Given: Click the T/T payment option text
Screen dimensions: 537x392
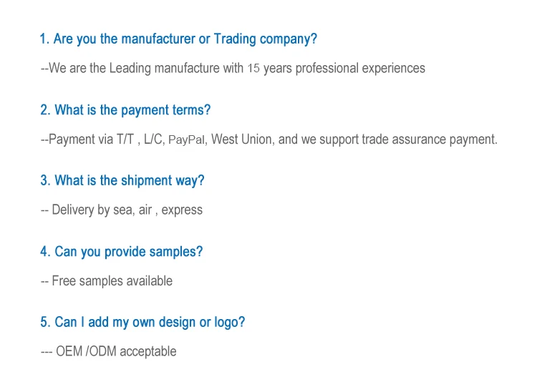Looking at the screenshot, I should [x=125, y=139].
